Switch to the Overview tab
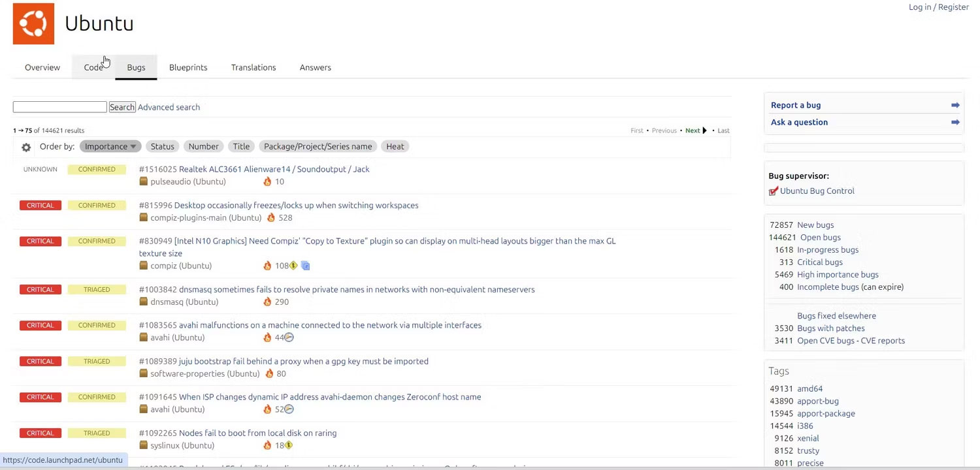 42,67
